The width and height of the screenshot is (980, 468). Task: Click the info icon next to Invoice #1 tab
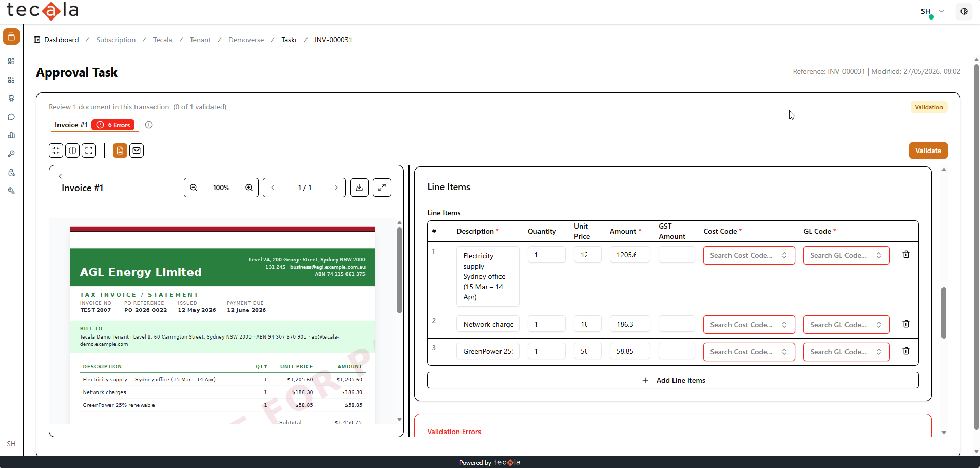pyautogui.click(x=149, y=125)
